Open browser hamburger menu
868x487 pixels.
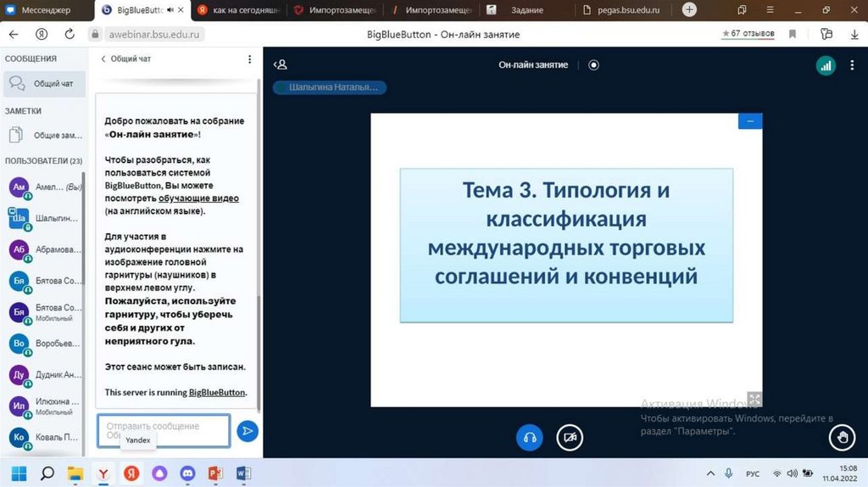click(x=770, y=10)
